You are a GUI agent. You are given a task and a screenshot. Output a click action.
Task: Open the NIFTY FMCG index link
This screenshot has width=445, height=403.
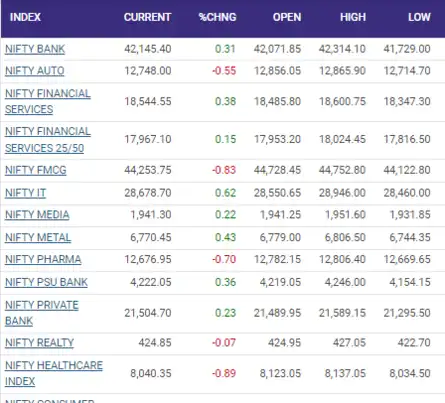[36, 170]
